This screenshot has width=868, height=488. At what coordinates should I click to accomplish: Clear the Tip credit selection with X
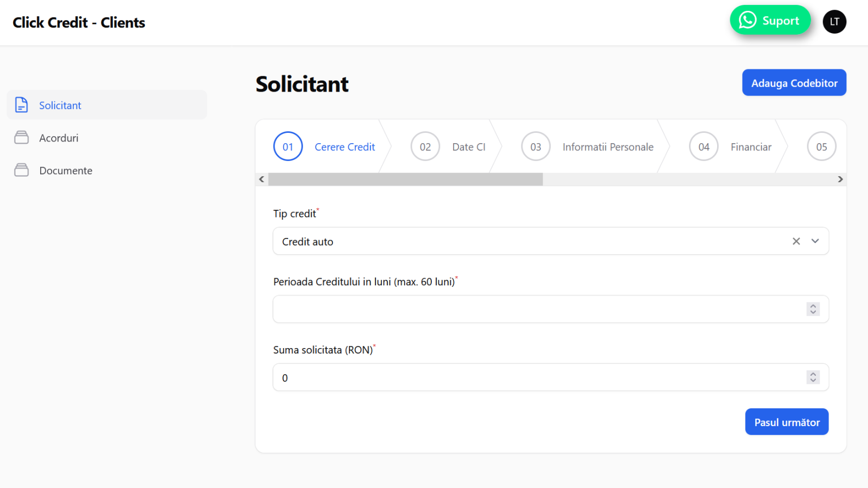point(796,241)
